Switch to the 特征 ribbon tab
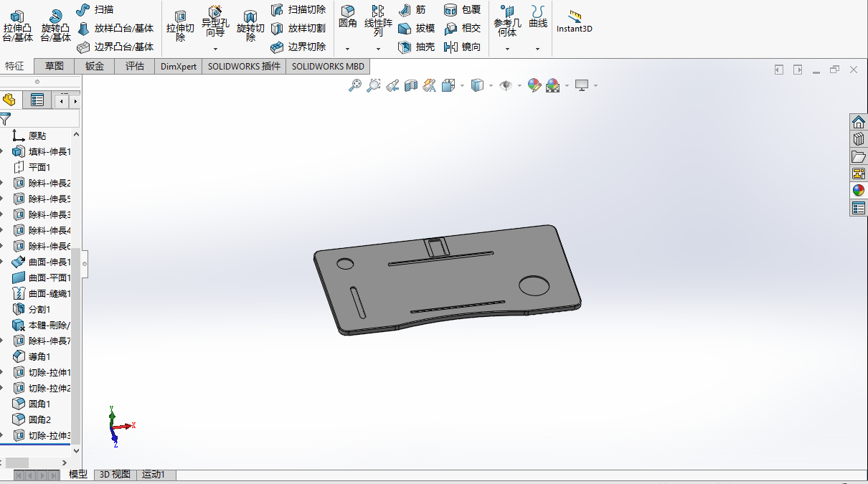Screen dimensions: 868x484 15,66
